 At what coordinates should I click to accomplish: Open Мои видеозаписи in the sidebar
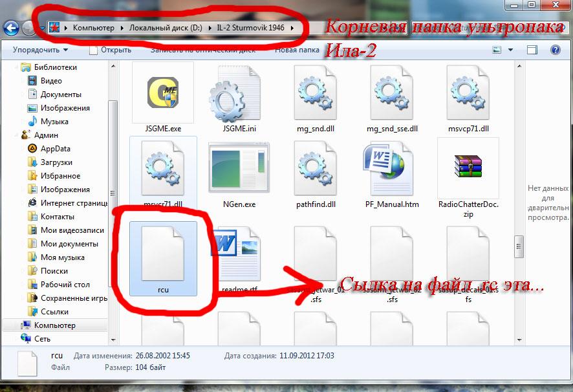click(66, 230)
